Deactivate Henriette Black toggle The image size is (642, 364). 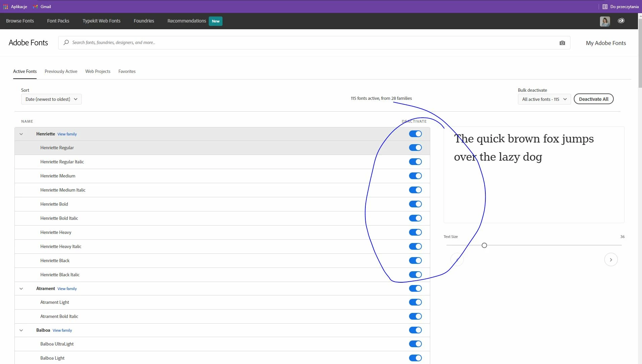(415, 260)
